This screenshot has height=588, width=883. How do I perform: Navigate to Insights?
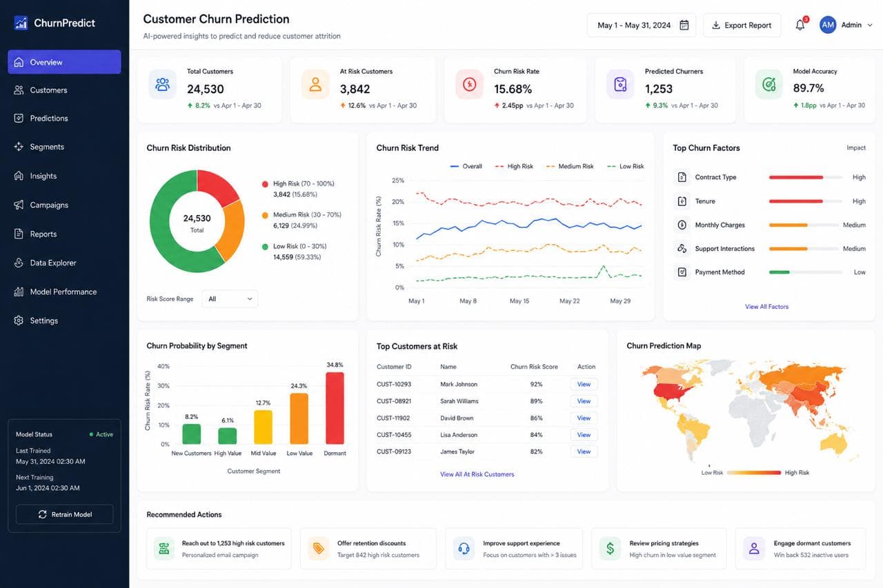tap(64, 176)
